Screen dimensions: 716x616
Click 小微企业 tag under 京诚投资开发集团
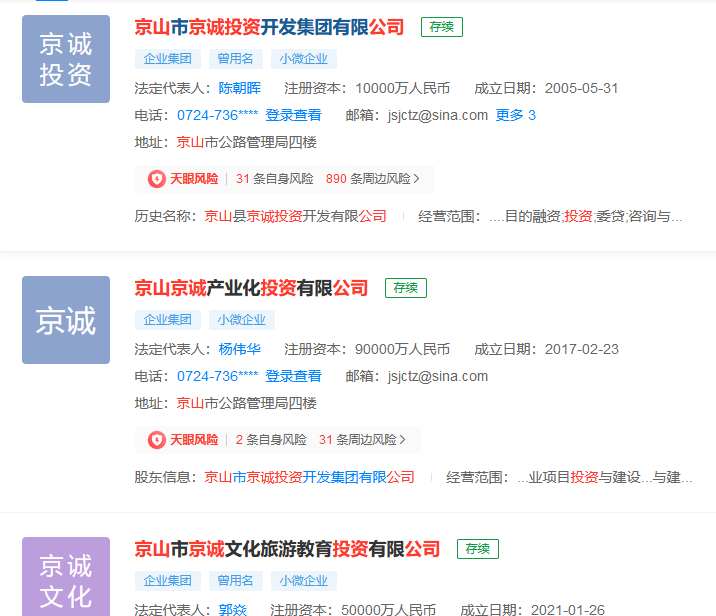pos(304,59)
